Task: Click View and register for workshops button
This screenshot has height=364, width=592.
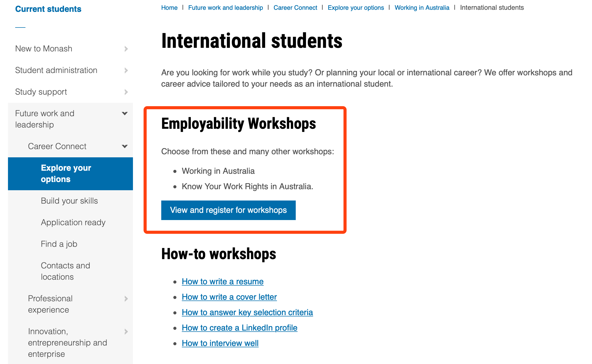Action: coord(228,210)
